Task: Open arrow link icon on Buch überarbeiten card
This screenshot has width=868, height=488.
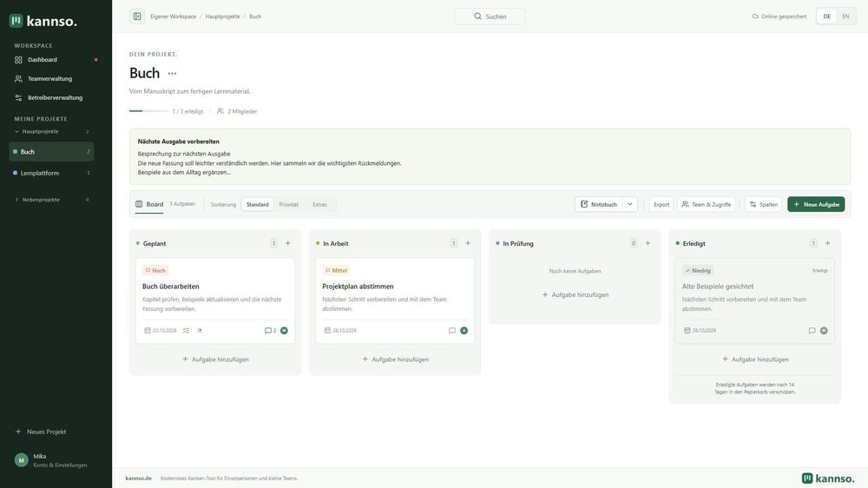Action: tap(200, 331)
